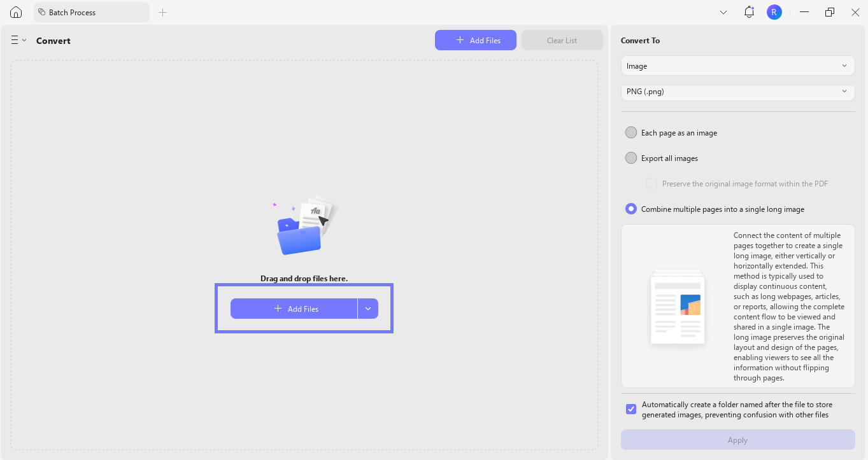868x460 pixels.
Task: Switch to the Batch Process tab
Action: [x=92, y=12]
